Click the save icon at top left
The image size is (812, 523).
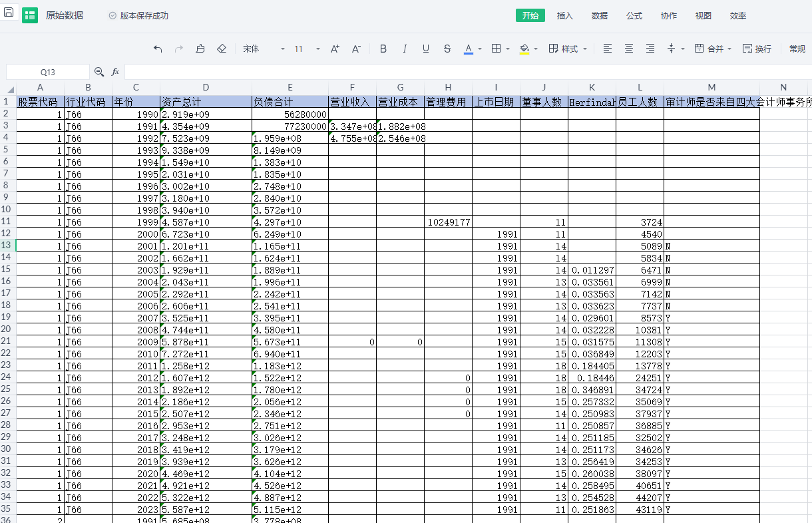tap(9, 12)
